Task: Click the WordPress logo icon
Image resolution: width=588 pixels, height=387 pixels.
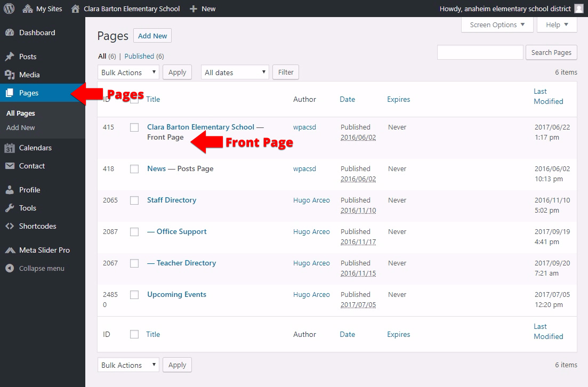Action: [x=9, y=9]
